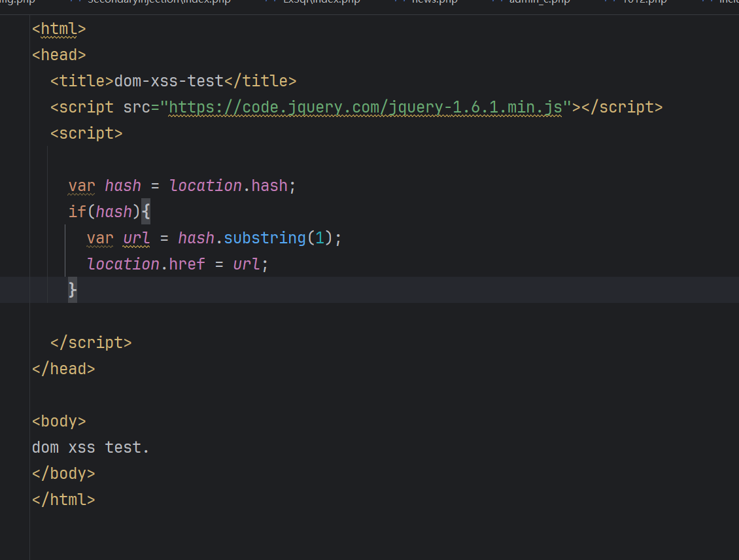
Task: Click the closing </head> tag
Action: 63,368
